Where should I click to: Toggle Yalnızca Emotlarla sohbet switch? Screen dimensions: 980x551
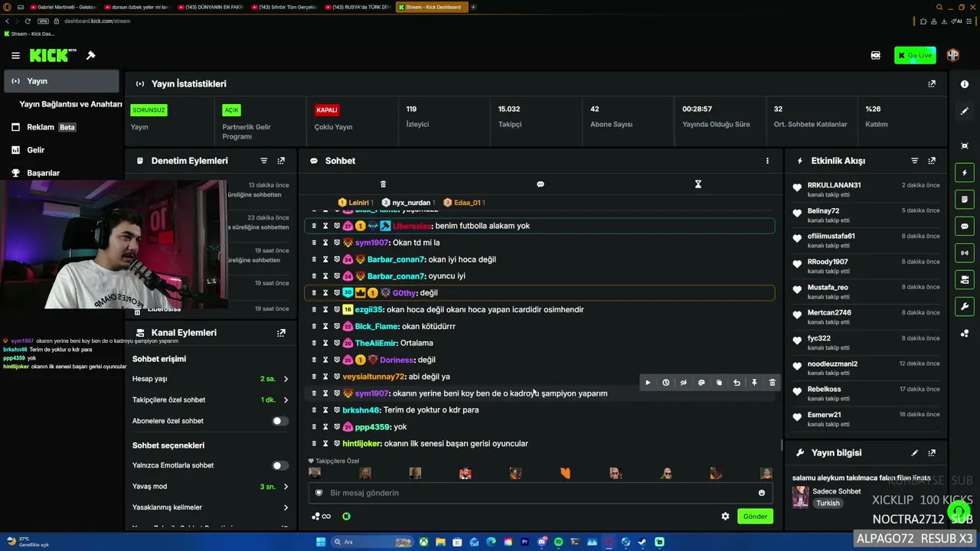click(280, 465)
